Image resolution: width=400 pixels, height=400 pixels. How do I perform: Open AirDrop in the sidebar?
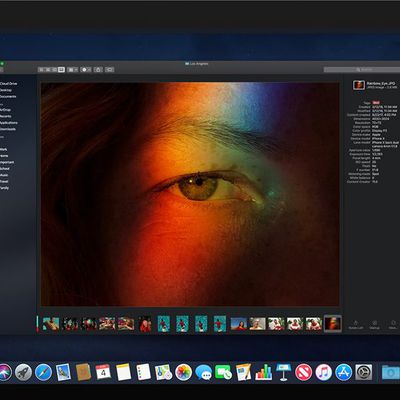[x=6, y=110]
